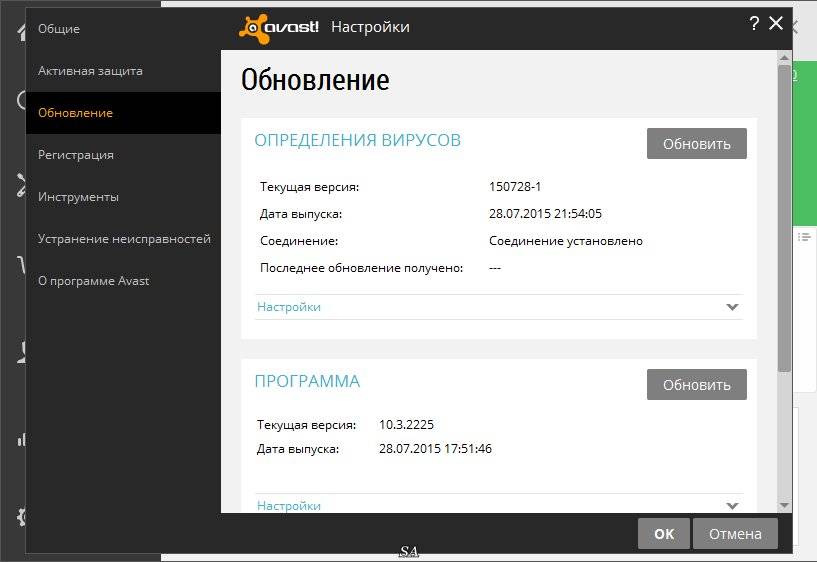This screenshot has height=562, width=817.
Task: Click the chevron of Программа Настройки row
Action: point(732,506)
